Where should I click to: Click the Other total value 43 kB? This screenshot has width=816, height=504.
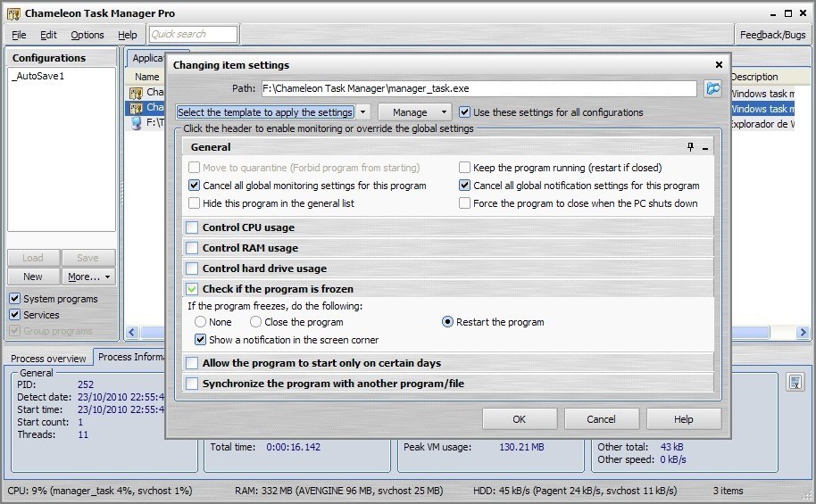tap(671, 447)
